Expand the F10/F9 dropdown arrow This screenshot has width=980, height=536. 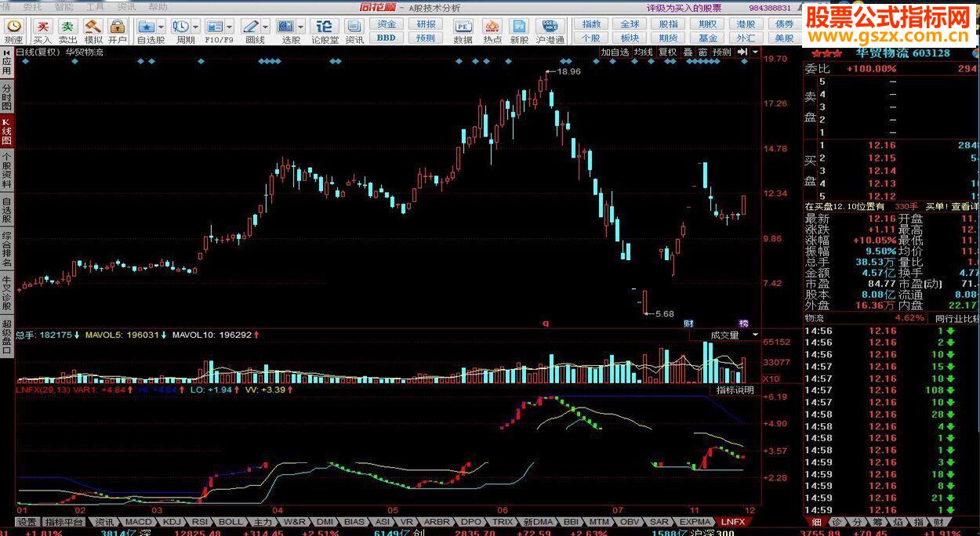pos(230,27)
